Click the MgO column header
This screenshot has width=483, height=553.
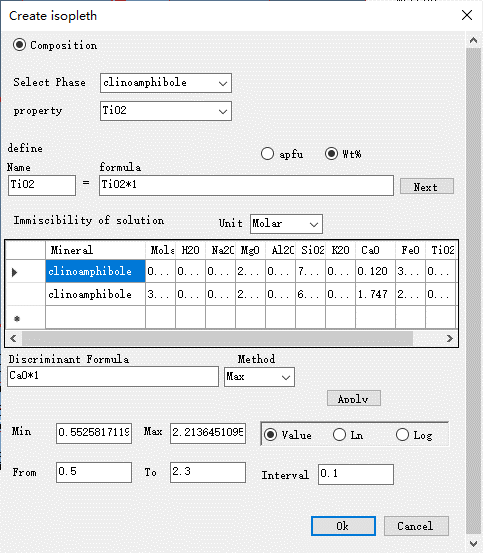pyautogui.click(x=250, y=250)
